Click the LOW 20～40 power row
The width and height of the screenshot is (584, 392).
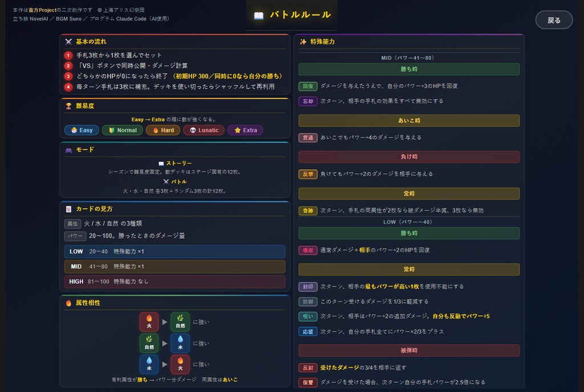point(175,251)
